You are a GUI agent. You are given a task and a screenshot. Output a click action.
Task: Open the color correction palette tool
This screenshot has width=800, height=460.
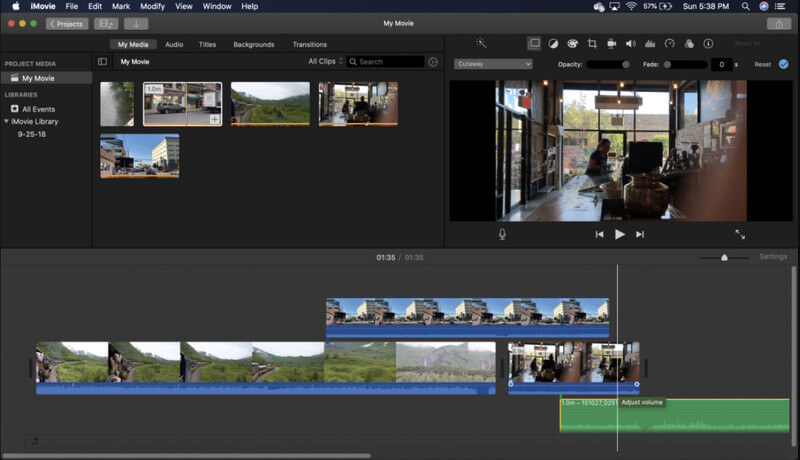click(x=572, y=44)
